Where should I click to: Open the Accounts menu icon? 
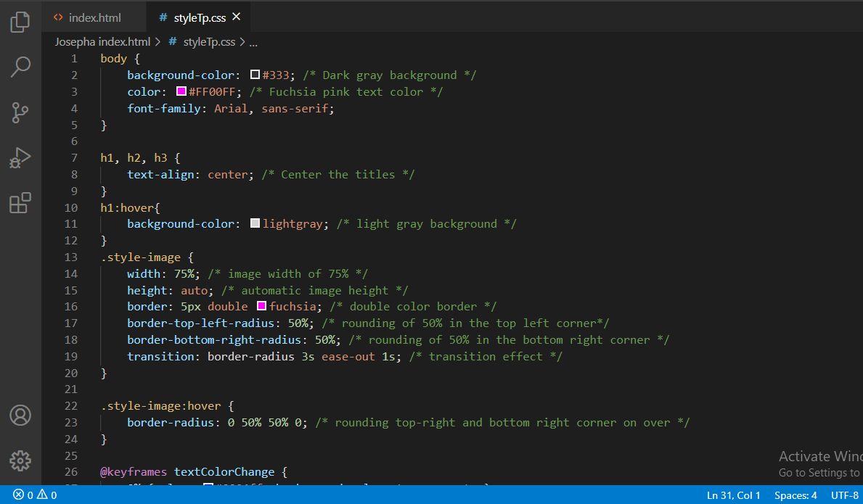click(x=20, y=416)
